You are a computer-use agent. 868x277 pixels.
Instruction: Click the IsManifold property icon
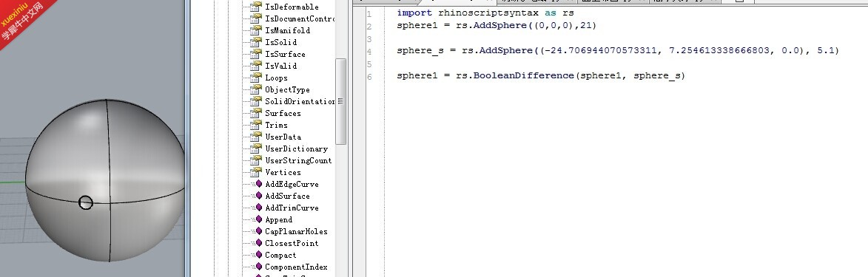(x=256, y=30)
